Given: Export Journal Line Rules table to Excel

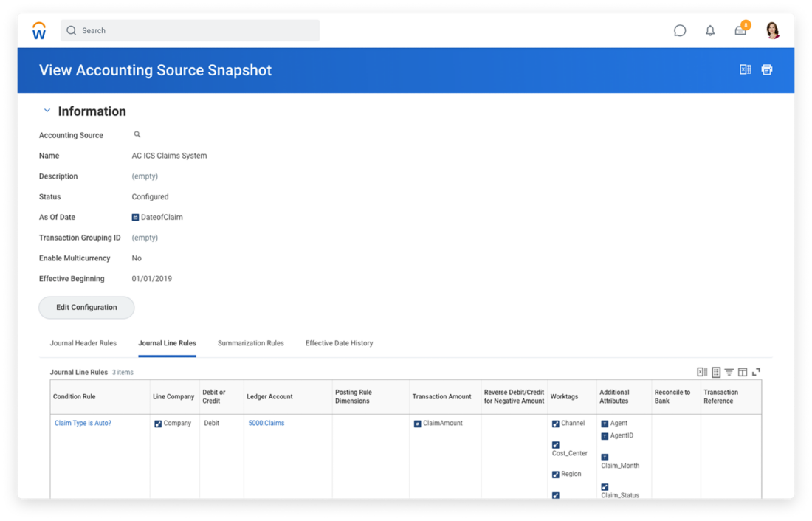Looking at the screenshot, I should (x=702, y=372).
